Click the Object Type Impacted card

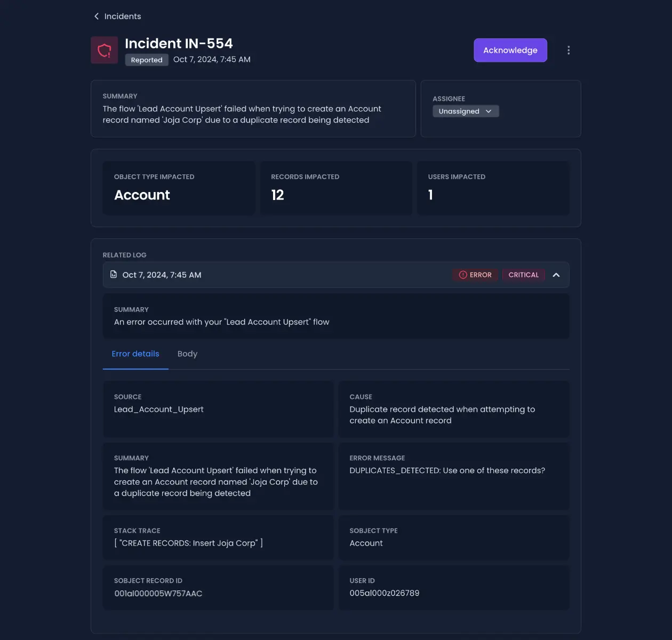[179, 188]
